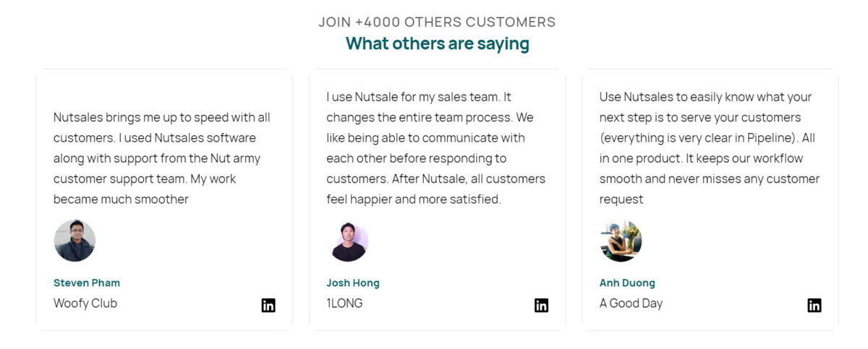Click Anh Duong's testimonial paragraph
The width and height of the screenshot is (868, 349).
point(709,148)
